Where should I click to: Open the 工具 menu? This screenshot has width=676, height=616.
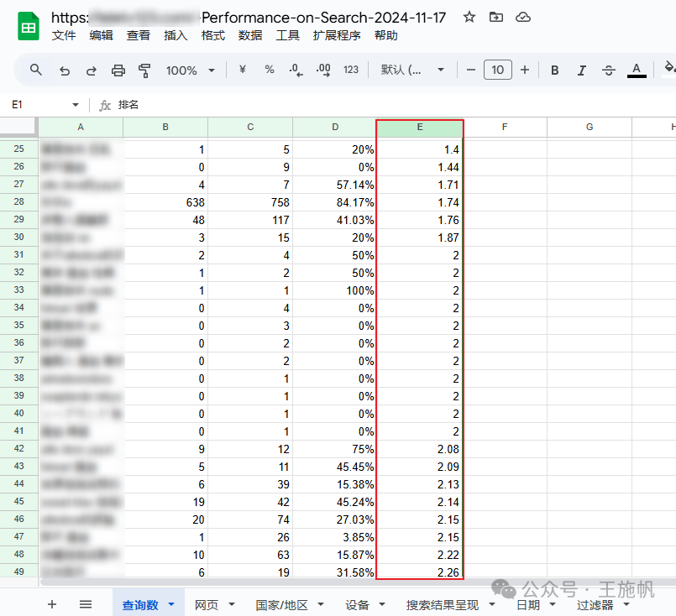[287, 35]
